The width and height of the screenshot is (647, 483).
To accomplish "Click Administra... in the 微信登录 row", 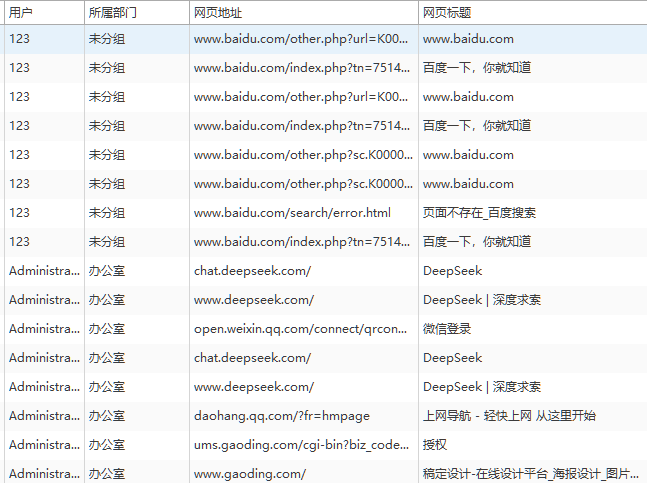I will coord(45,329).
